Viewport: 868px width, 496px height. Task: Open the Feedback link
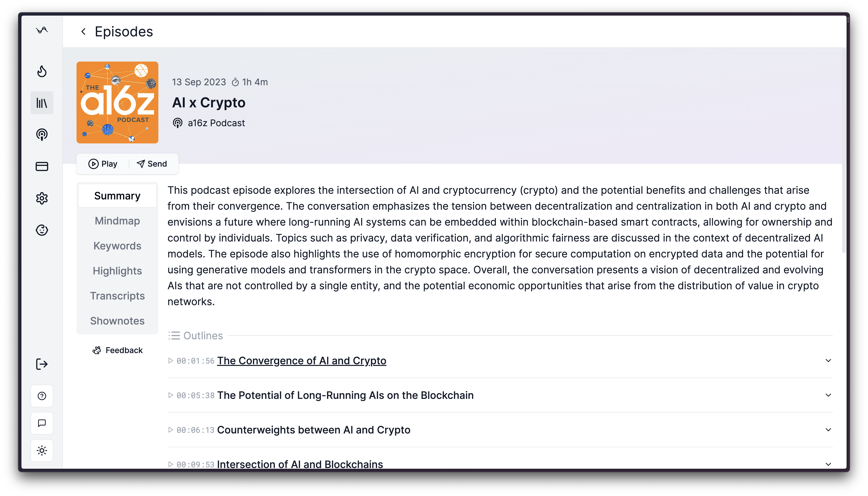pyautogui.click(x=118, y=350)
